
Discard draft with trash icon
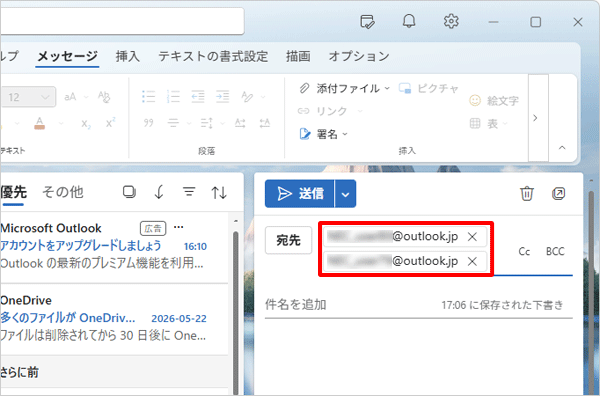tap(527, 193)
